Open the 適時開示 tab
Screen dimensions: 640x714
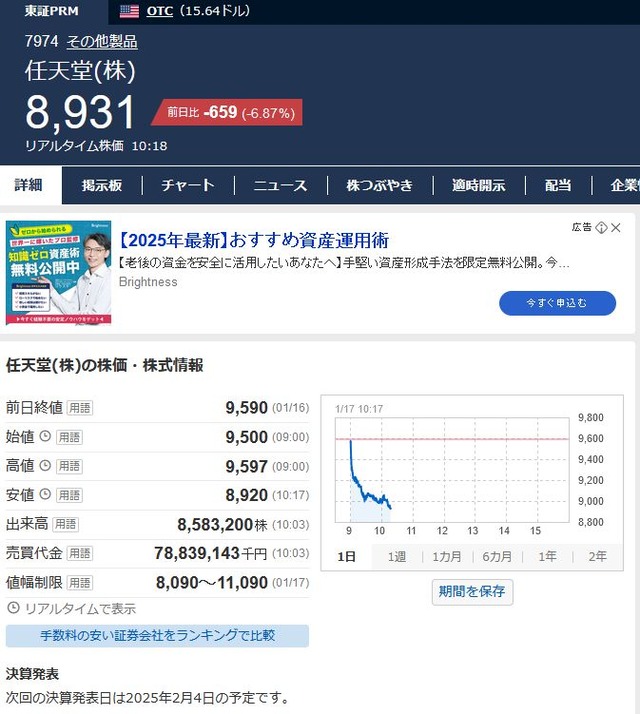point(479,185)
